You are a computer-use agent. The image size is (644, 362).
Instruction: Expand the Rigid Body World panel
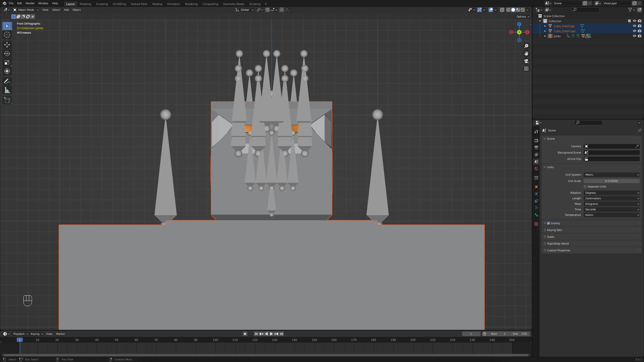(558, 244)
